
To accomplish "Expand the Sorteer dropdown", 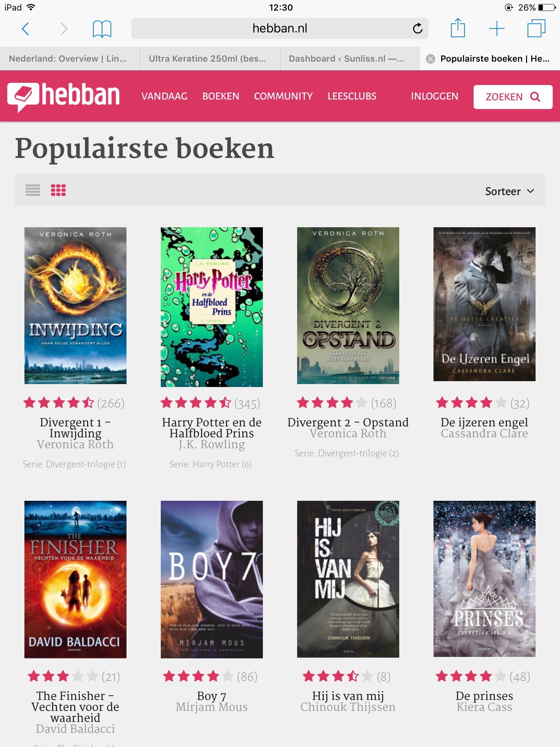I will tap(509, 191).
